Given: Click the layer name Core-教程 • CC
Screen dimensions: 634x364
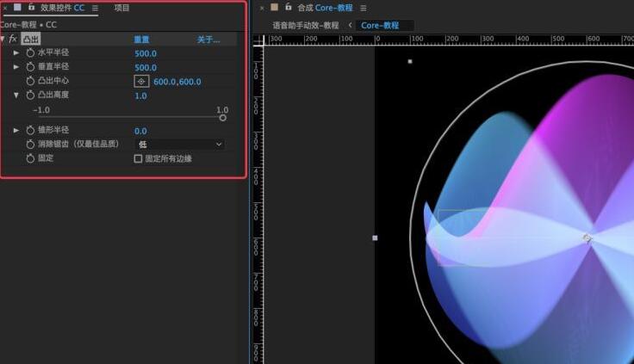Looking at the screenshot, I should (x=28, y=25).
